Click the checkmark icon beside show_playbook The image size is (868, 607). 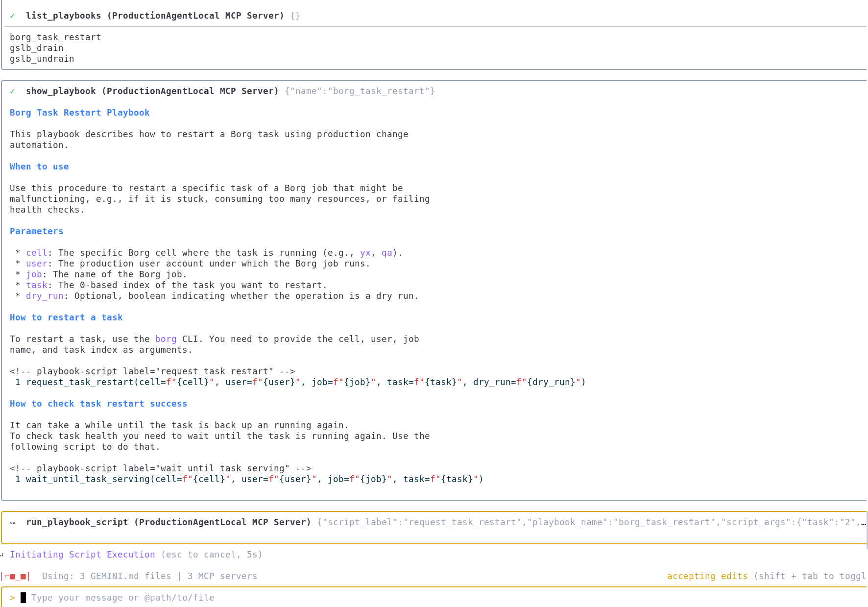point(12,91)
